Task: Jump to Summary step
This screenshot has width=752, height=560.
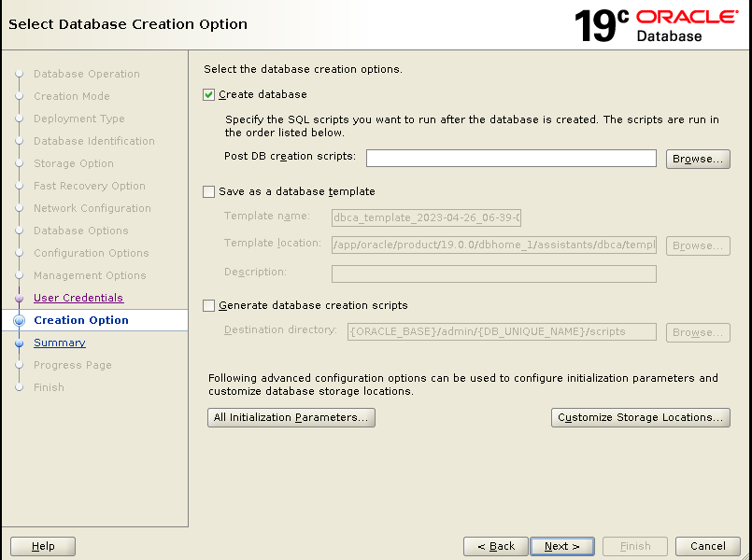Action: point(60,343)
